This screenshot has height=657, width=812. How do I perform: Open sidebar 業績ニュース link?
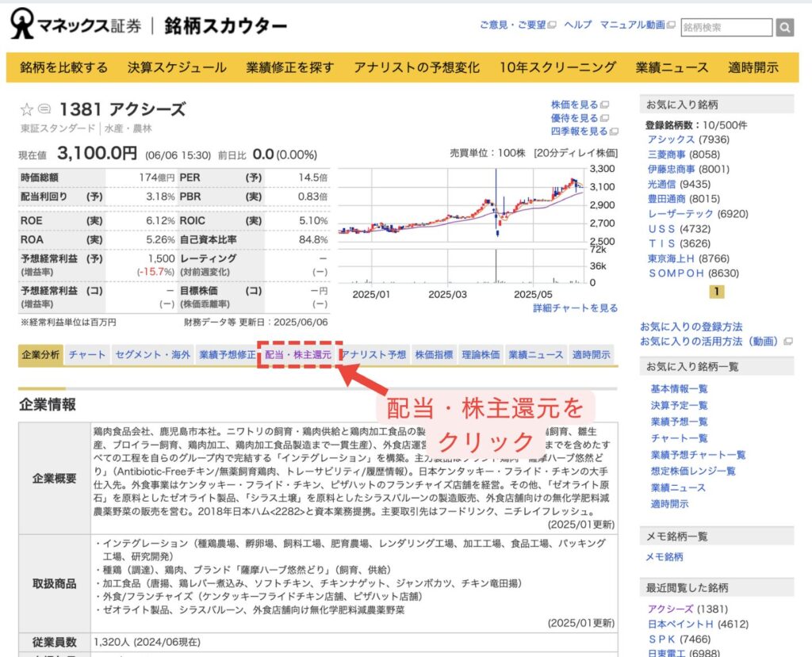click(678, 487)
